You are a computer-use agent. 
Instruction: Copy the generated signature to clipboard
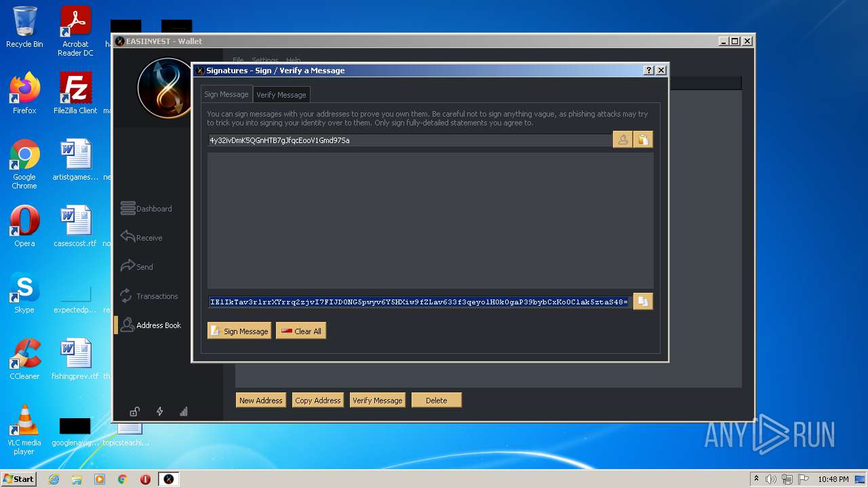coord(643,302)
